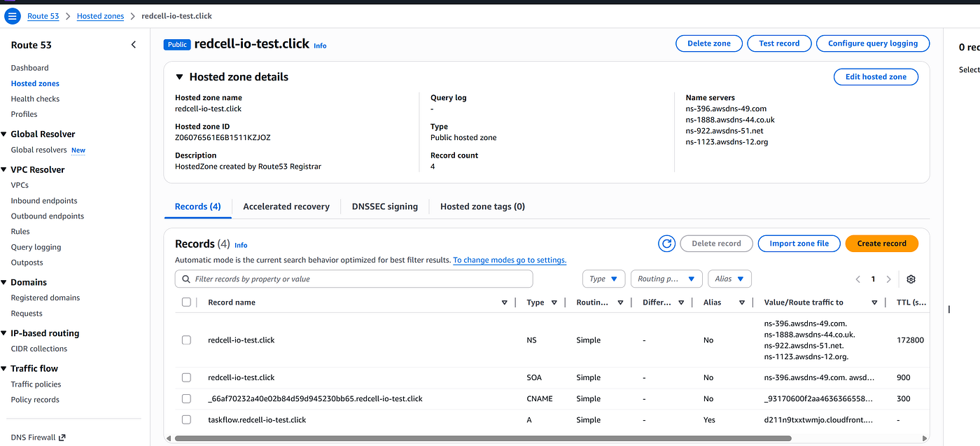Image resolution: width=980 pixels, height=446 pixels.
Task: Collapse Hosted zone details section
Action: [x=179, y=77]
